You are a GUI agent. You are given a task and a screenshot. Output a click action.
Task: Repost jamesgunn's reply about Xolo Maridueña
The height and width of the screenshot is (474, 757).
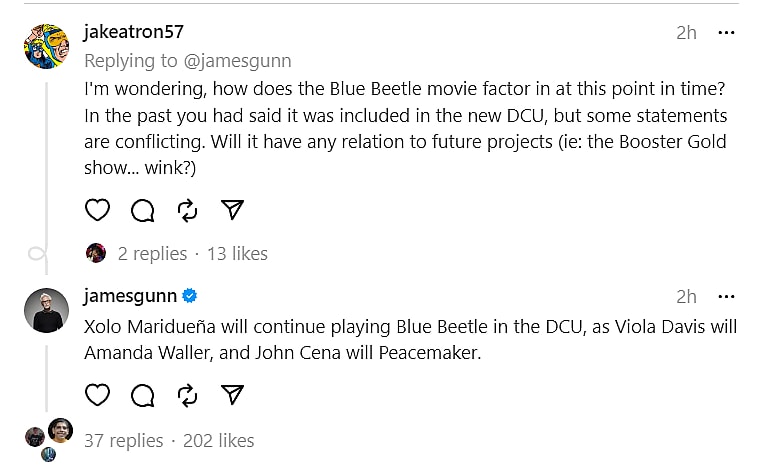click(187, 395)
